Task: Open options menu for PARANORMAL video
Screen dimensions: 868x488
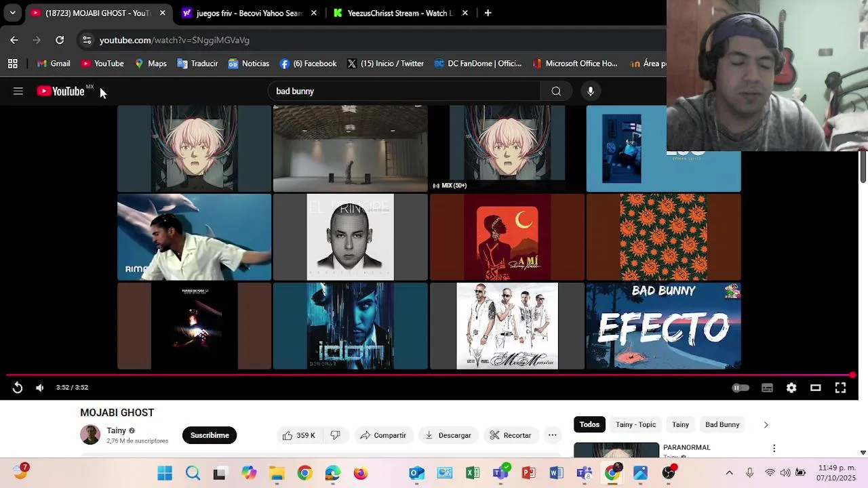Action: pos(774,448)
